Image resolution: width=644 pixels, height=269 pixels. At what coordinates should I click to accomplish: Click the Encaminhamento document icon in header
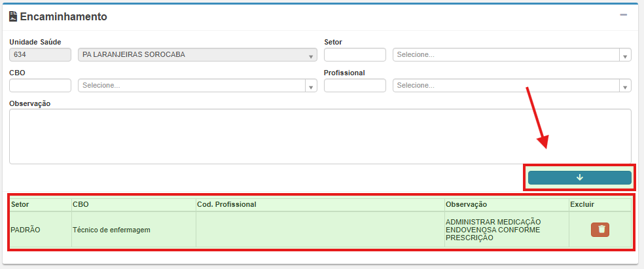13,16
